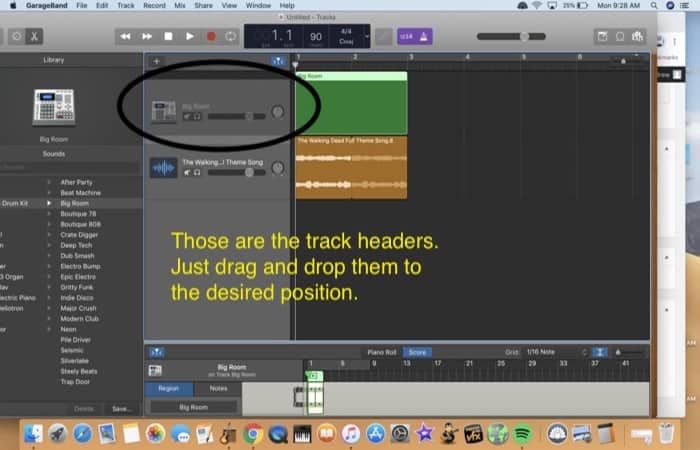Mute the Walking Dead Theme Song track
The image size is (700, 450).
(x=187, y=172)
